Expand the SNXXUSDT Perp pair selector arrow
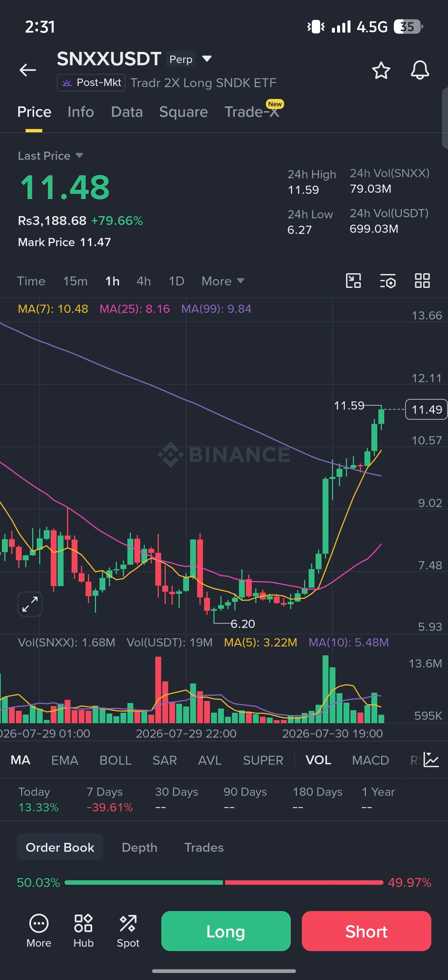This screenshot has width=448, height=980. point(207,59)
